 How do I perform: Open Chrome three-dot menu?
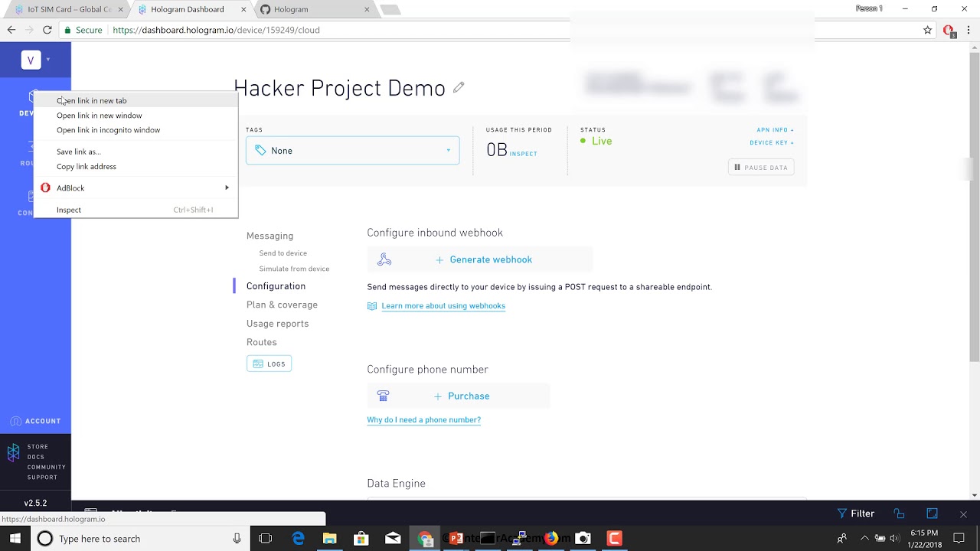point(968,30)
